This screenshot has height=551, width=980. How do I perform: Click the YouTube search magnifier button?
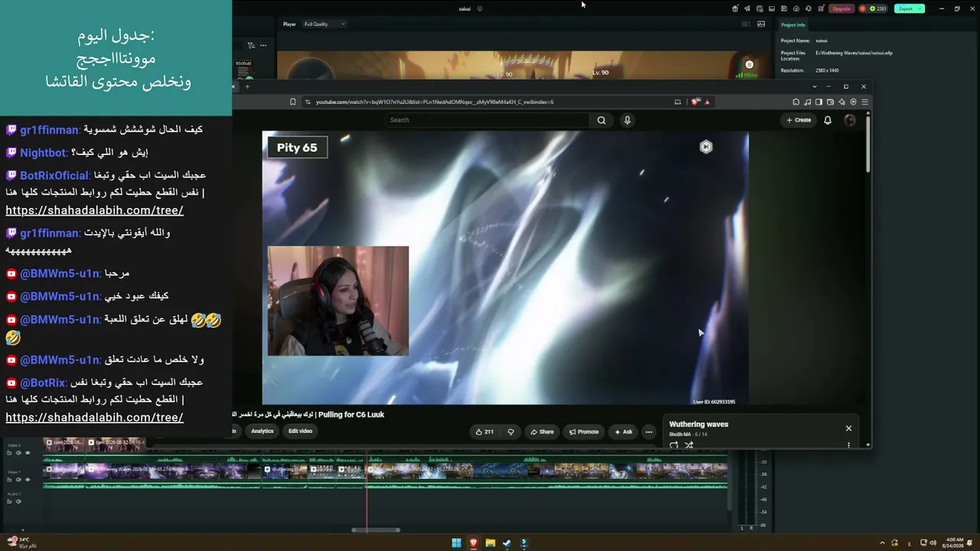pos(601,120)
